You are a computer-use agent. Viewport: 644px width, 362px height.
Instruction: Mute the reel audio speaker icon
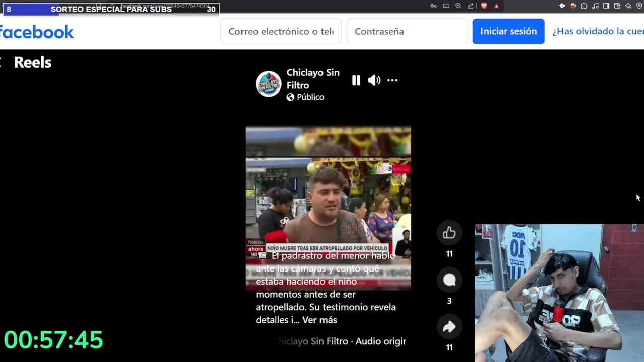(374, 80)
